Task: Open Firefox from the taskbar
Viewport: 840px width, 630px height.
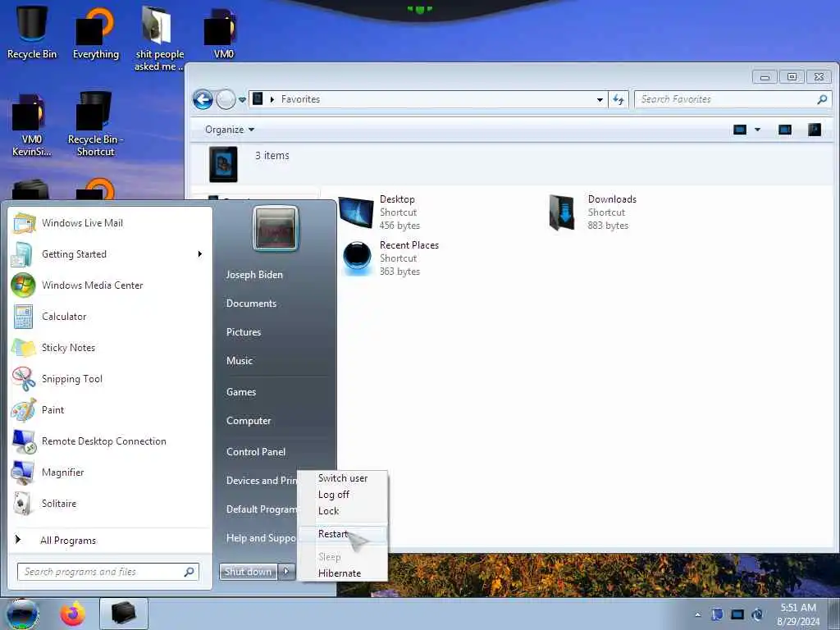Action: 72,614
